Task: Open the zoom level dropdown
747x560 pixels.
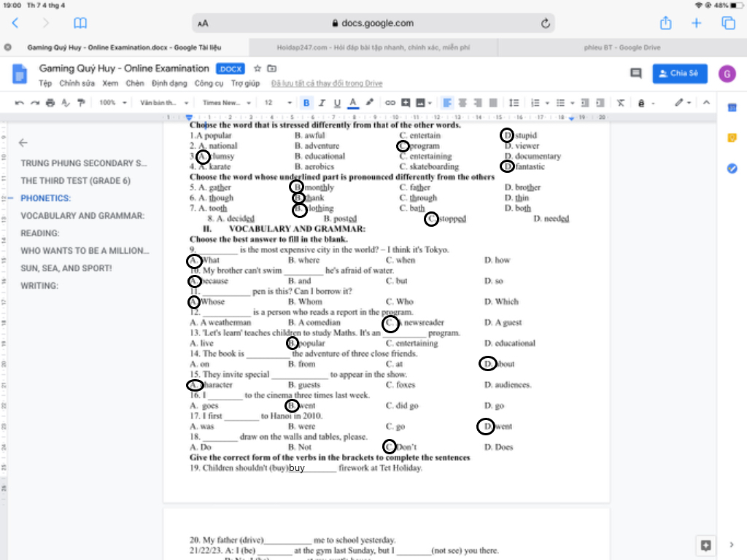Action: tap(113, 103)
